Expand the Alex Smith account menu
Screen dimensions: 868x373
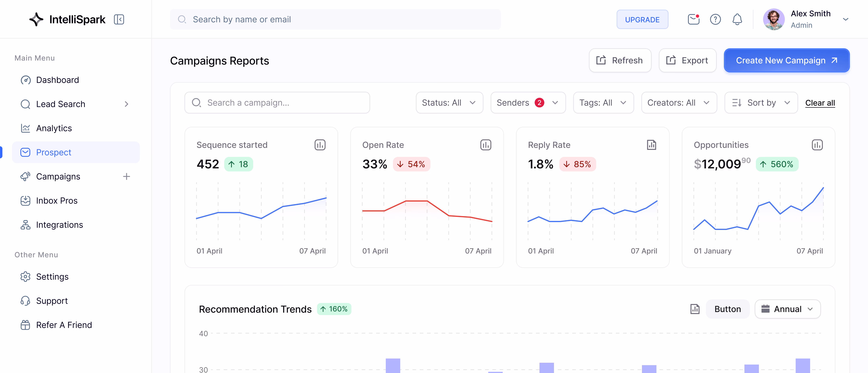tap(845, 19)
